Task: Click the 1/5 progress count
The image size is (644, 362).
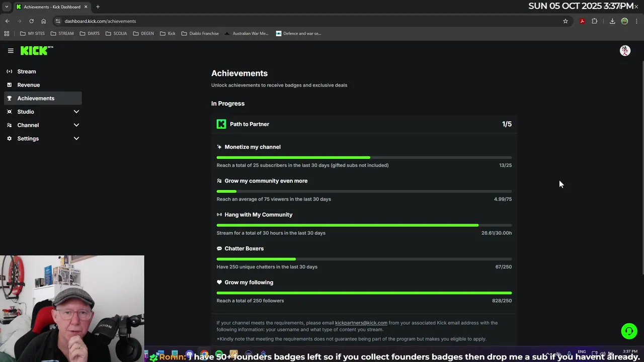Action: [x=507, y=124]
